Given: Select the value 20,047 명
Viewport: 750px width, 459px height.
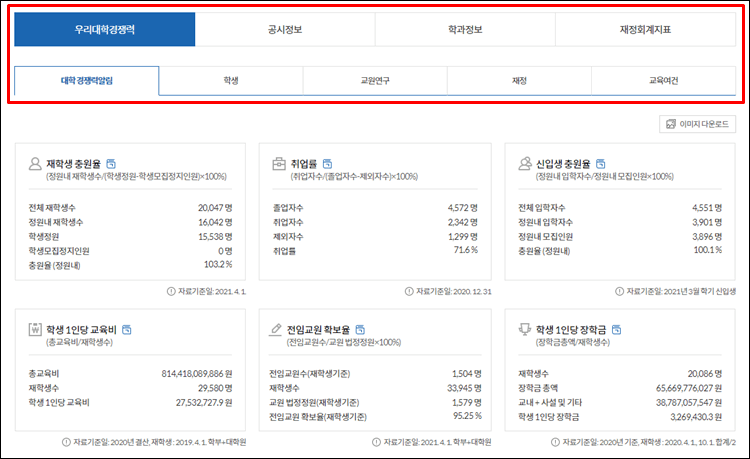Looking at the screenshot, I should tap(215, 208).
